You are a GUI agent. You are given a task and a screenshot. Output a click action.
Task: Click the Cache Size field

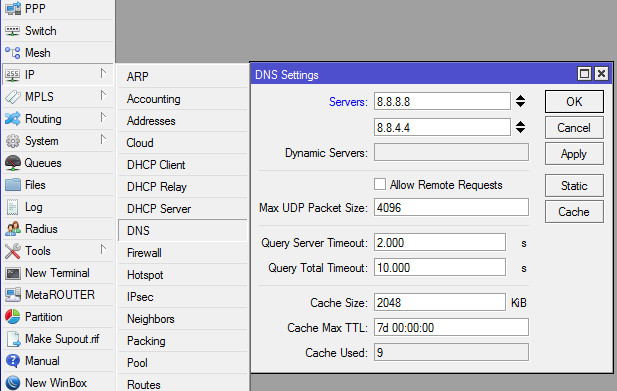coord(440,302)
